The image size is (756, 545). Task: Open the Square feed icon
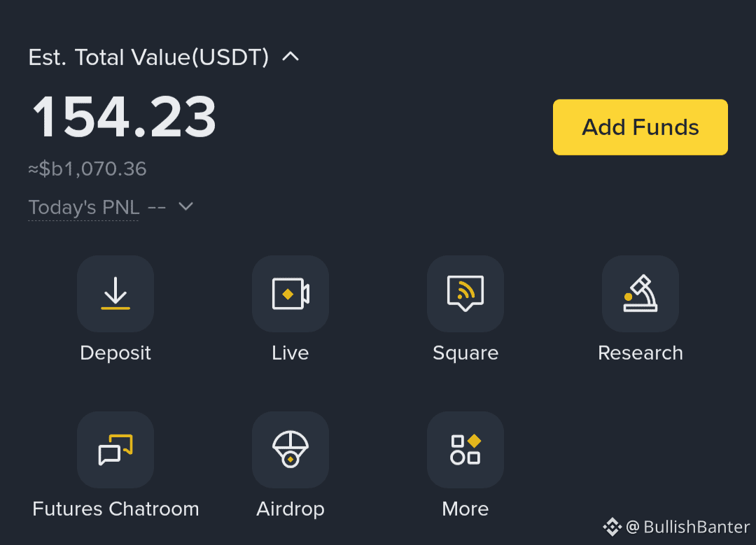coord(465,293)
